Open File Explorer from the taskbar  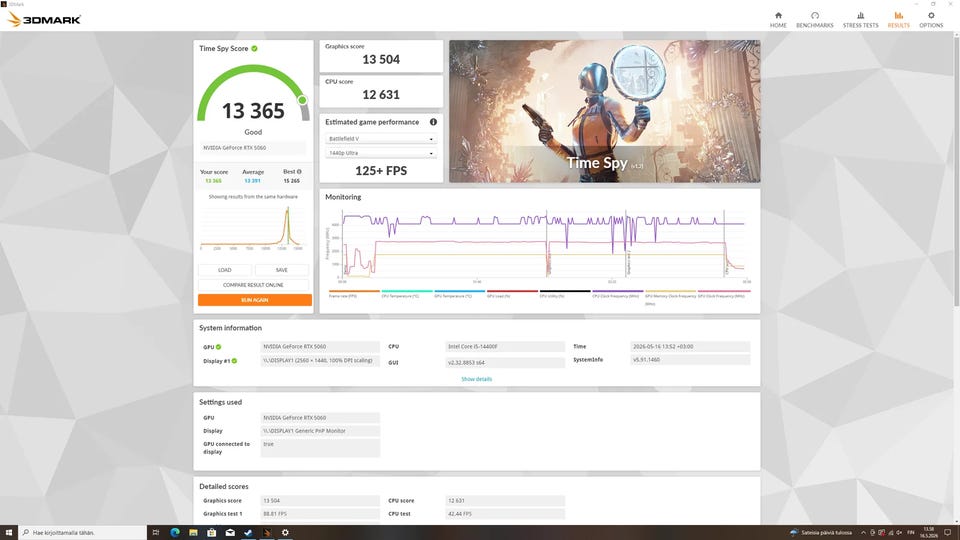tap(193, 533)
